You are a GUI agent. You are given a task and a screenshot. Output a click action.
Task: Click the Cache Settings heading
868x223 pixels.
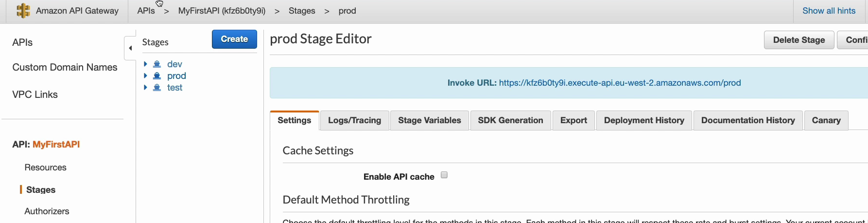[x=318, y=150]
